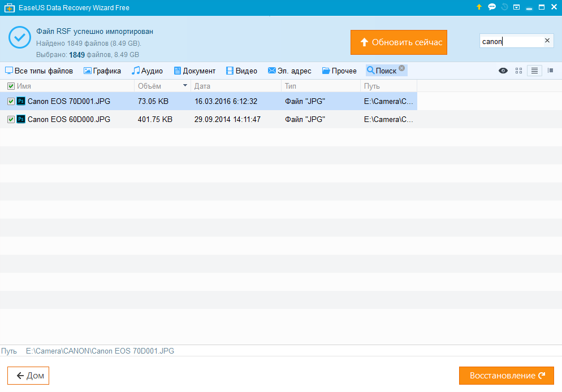Filter by Документ file type
Screen dimensions: 562x392
coord(194,71)
